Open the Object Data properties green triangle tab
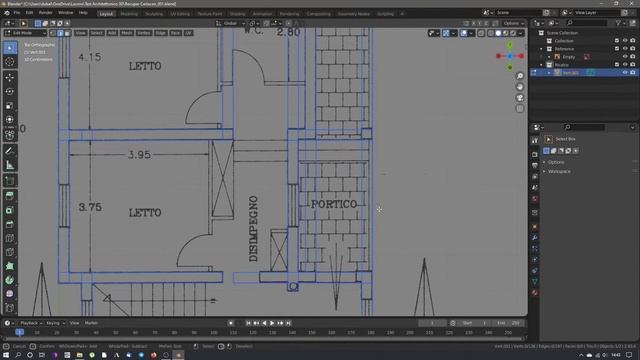 (x=535, y=282)
